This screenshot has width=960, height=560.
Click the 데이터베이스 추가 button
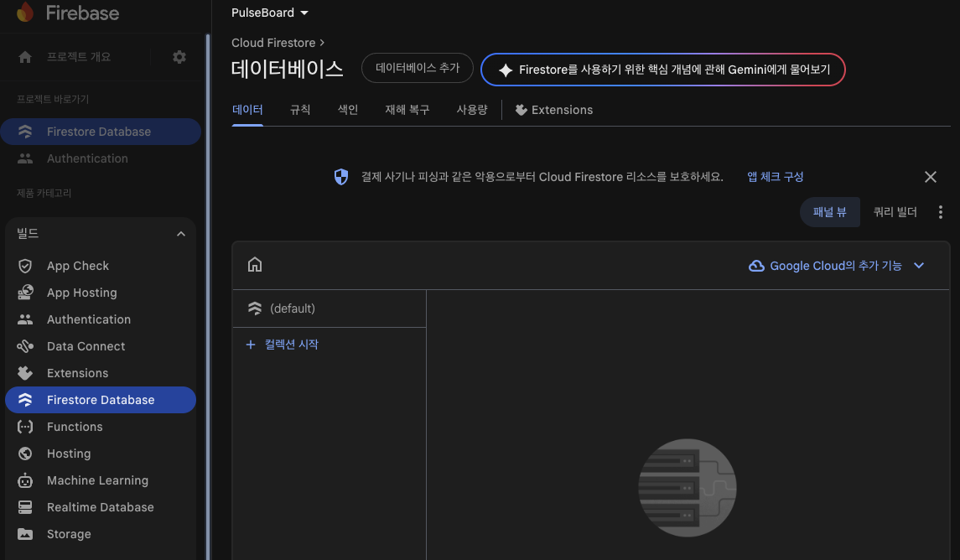[x=418, y=68]
